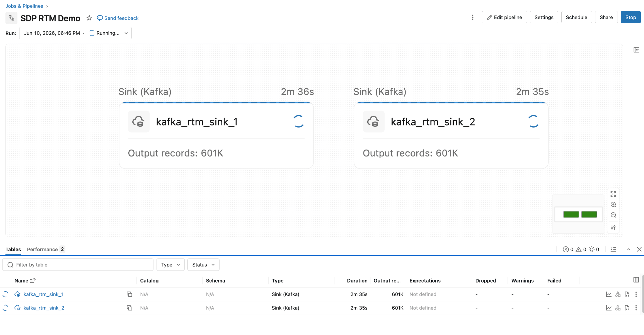Focus the Filter by table search field
The image size is (644, 335).
(78, 265)
